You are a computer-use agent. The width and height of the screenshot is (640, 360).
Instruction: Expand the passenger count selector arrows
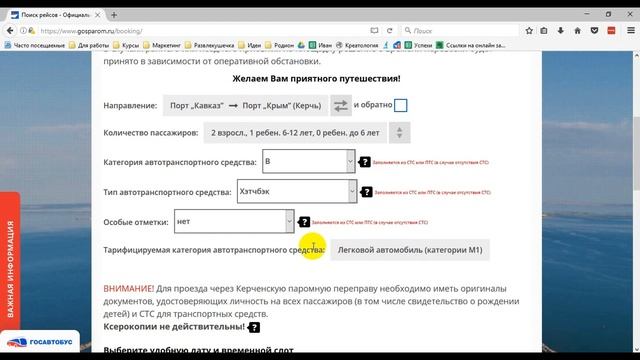pyautogui.click(x=400, y=133)
